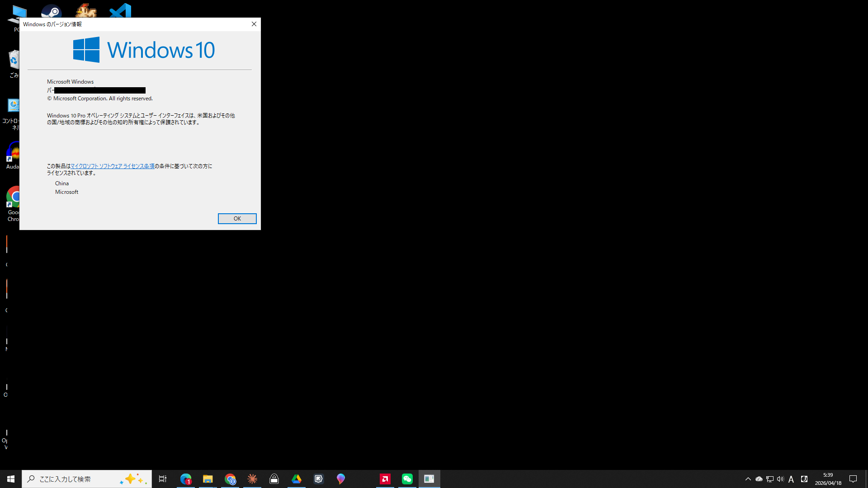868x488 pixels.
Task: Toggle the IME input mode A indicator
Action: click(791, 479)
